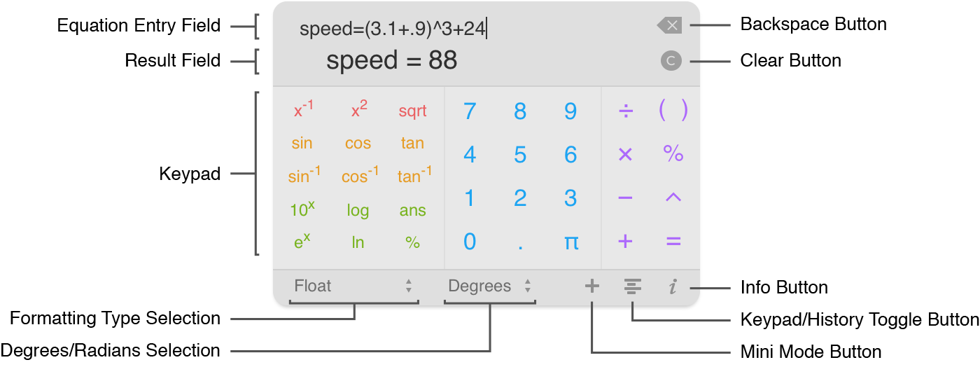Click the backspace icon in the equation field
This screenshot has width=980, height=367.
(669, 26)
